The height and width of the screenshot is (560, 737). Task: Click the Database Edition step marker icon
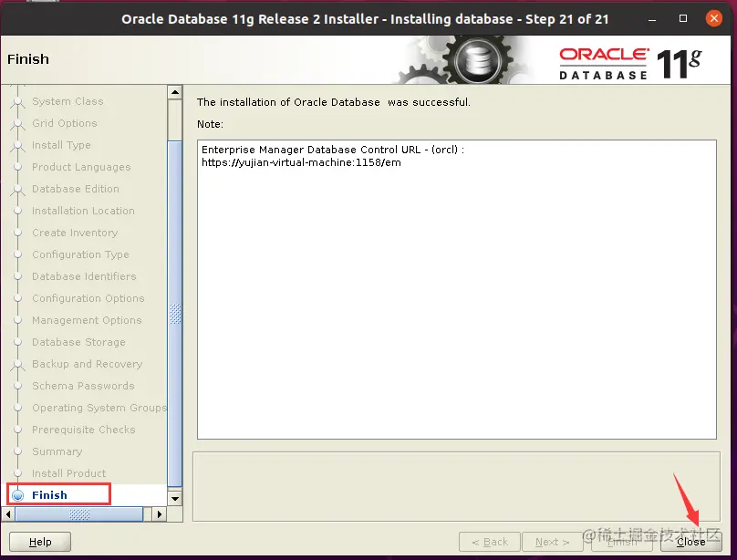point(18,190)
